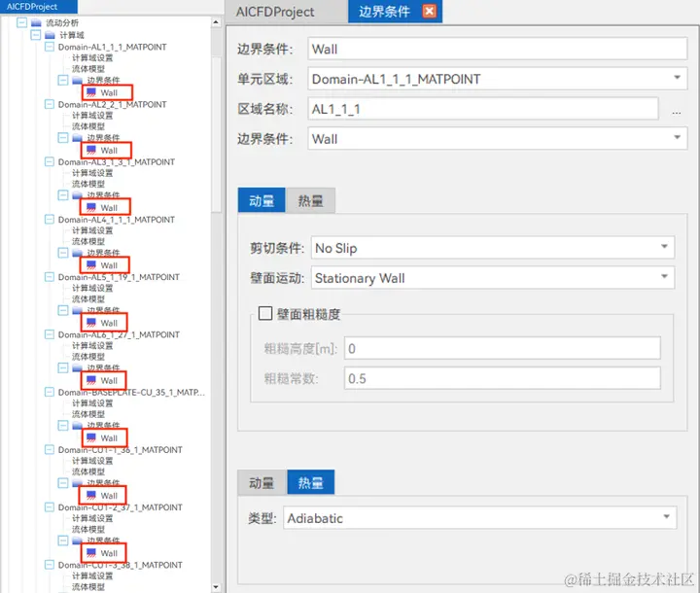The height and width of the screenshot is (593, 700).
Task: Select Wall under Domain-BASEPLATE-CU_35_1
Action: pos(109,438)
